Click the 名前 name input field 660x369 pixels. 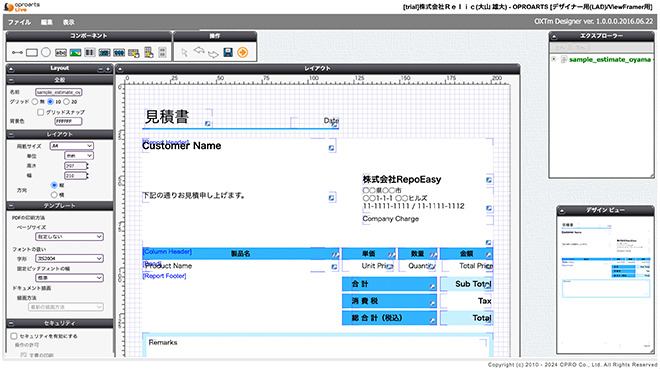pos(59,92)
